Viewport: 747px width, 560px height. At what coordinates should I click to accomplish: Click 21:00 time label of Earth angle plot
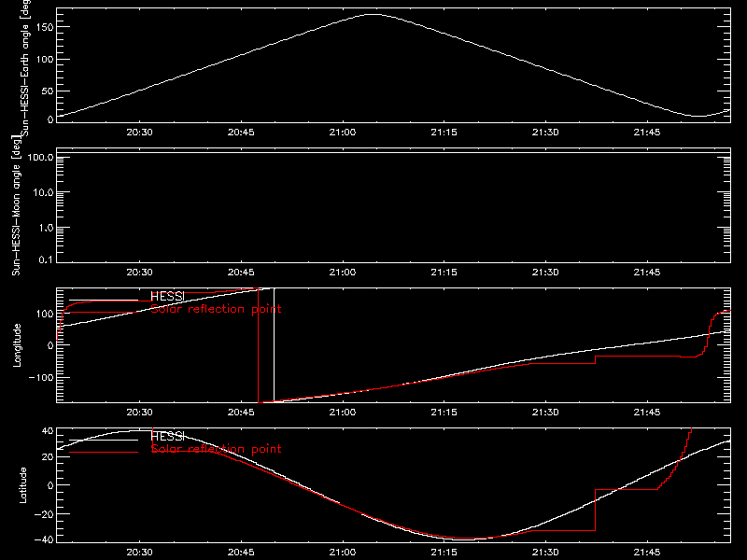coord(343,132)
